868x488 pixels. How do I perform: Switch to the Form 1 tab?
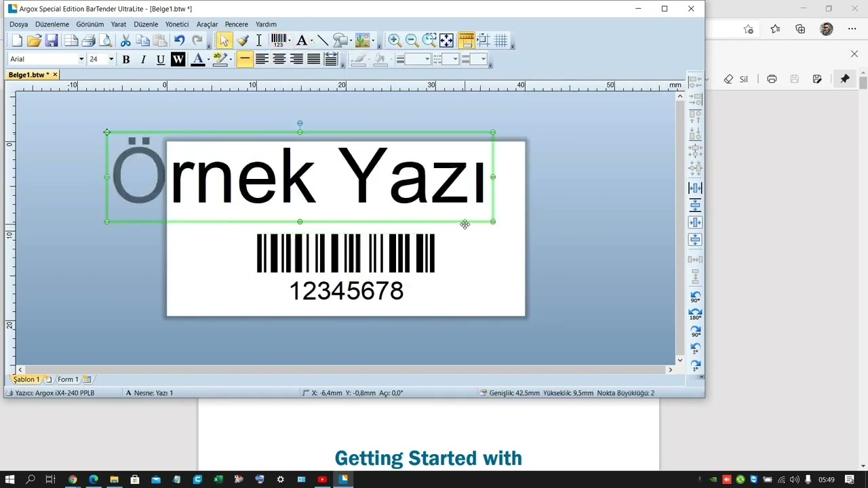[68, 380]
